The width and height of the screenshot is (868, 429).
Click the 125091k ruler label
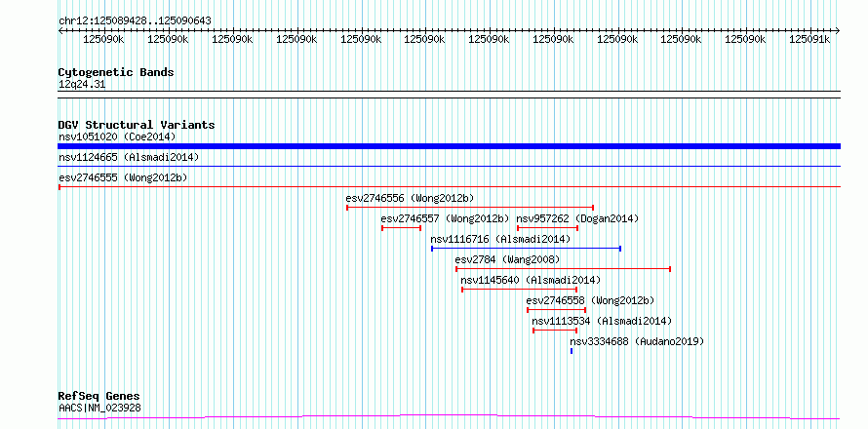point(809,39)
